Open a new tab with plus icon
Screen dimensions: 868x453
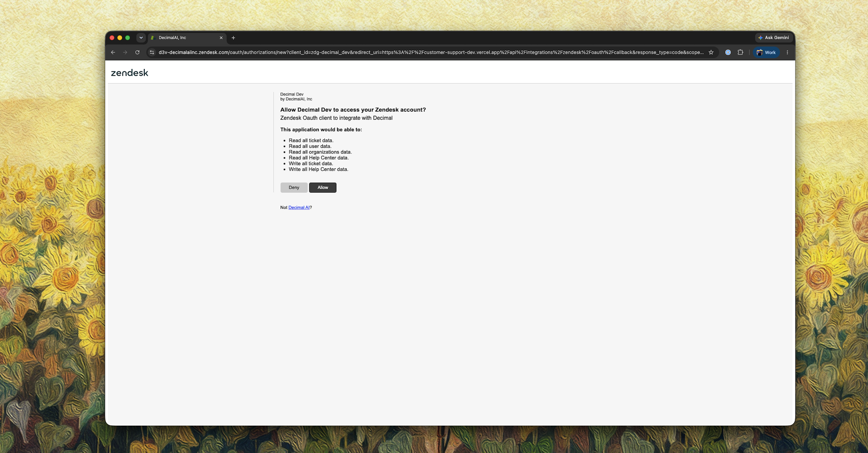(233, 38)
